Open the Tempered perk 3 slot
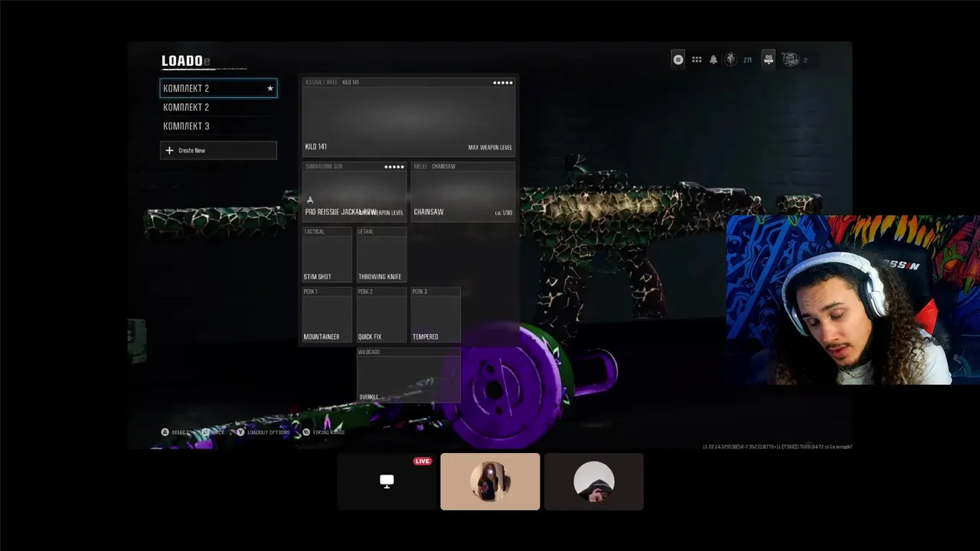 click(x=436, y=315)
